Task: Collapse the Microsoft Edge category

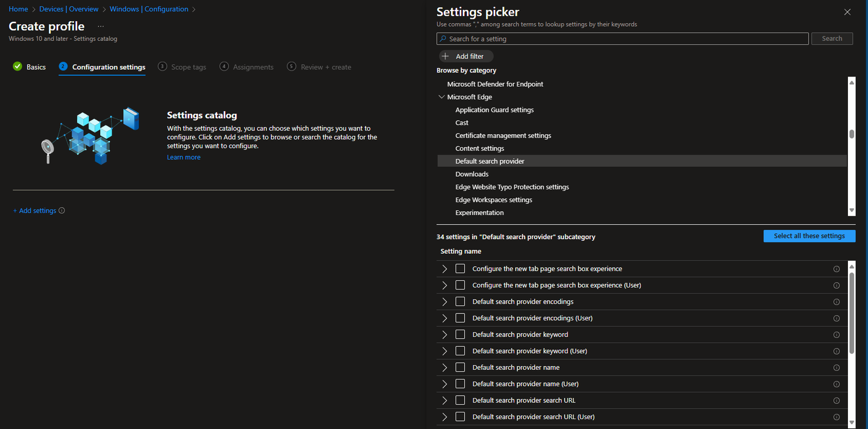Action: (442, 97)
